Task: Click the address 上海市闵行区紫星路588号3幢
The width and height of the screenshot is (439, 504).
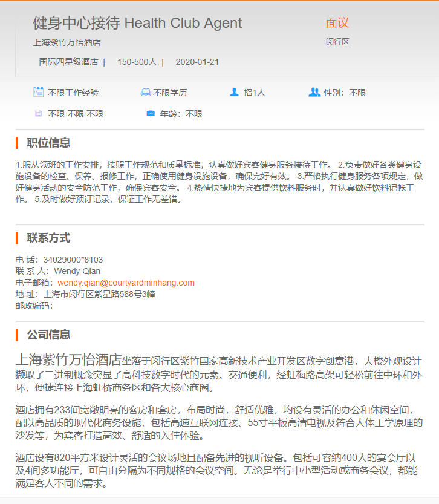Action: tap(99, 294)
